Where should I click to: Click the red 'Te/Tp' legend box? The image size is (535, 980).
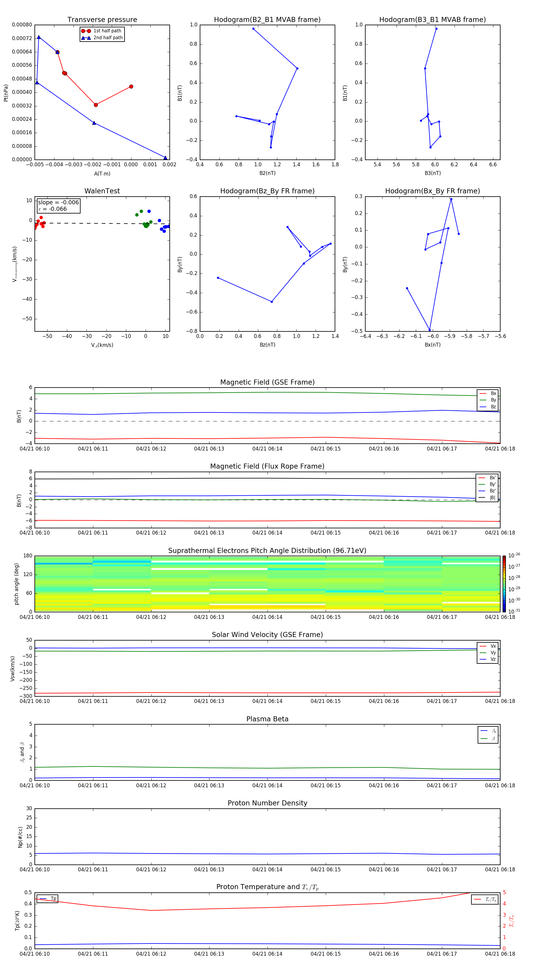click(x=485, y=899)
